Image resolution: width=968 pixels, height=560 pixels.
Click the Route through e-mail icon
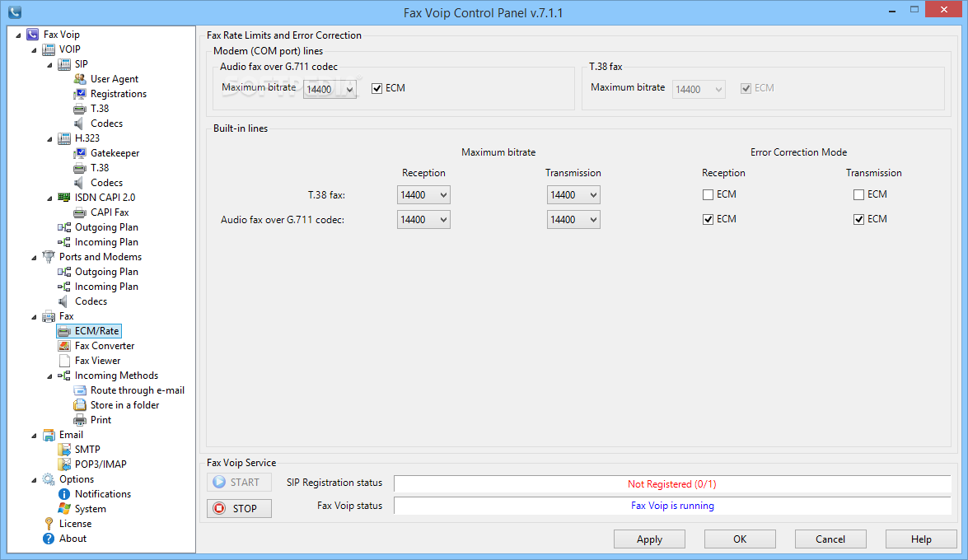tap(80, 390)
